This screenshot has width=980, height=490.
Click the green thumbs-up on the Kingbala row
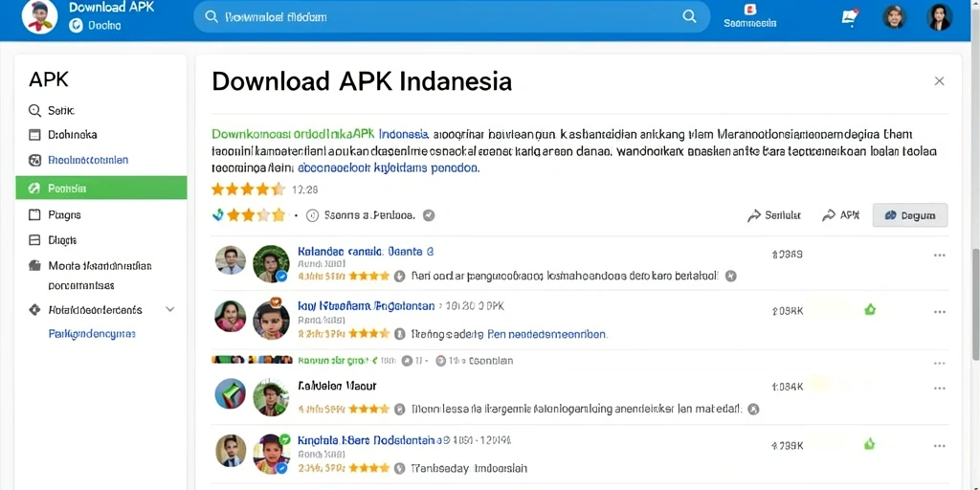[869, 444]
